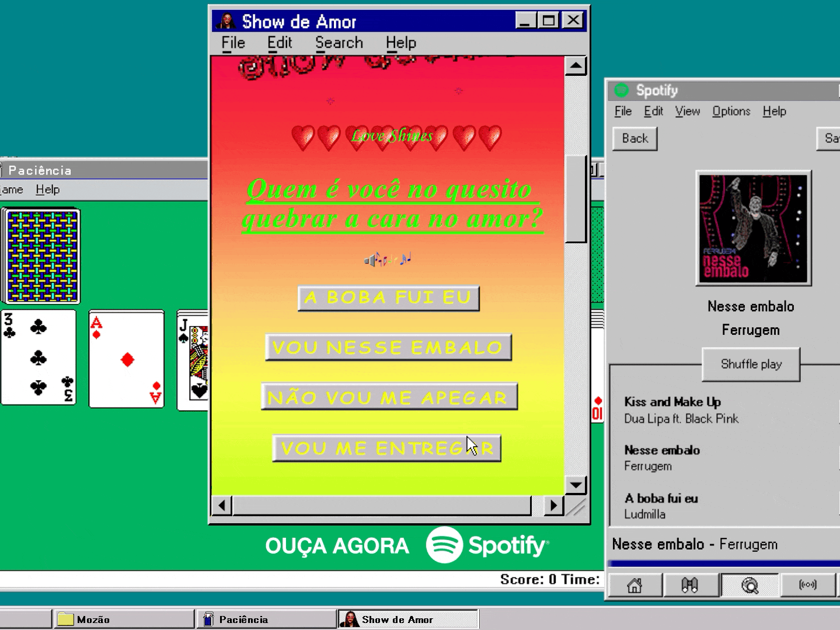Screen dimensions: 840x630
Task: Click Show de Amor taskbar button
Action: 408,619
